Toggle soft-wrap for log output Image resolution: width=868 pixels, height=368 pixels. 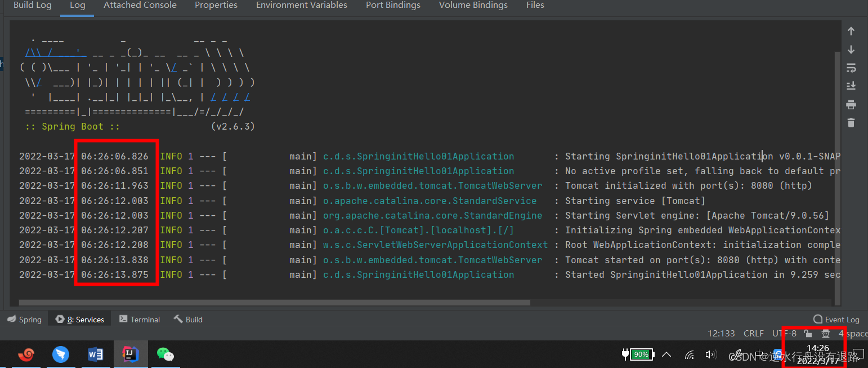click(x=851, y=68)
